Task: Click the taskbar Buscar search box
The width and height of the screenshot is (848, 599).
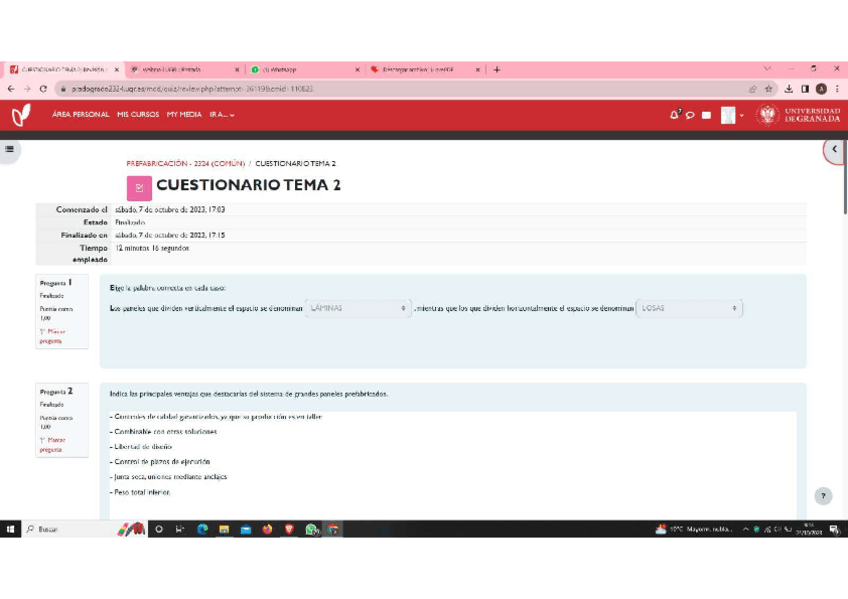Action: (68, 529)
